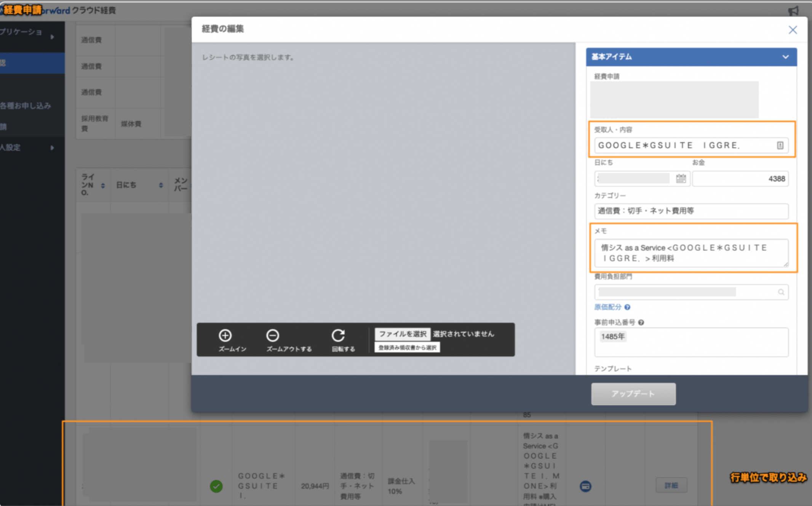Click the zoom in magnifier icon

pyautogui.click(x=225, y=335)
